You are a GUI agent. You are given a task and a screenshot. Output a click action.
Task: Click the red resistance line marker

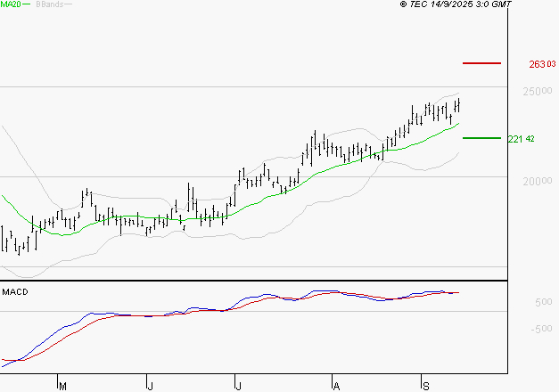tap(482, 63)
